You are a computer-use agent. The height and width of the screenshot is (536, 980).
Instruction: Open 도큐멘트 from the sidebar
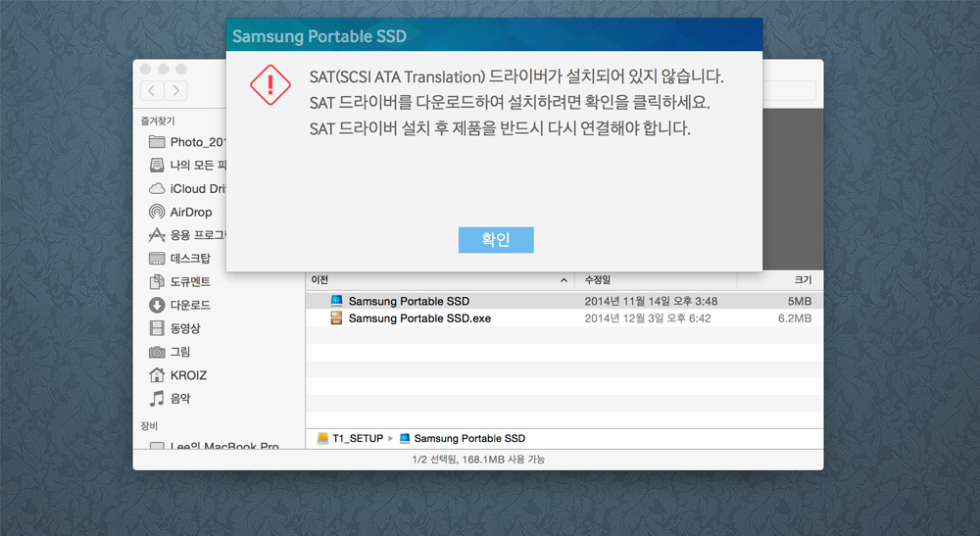pyautogui.click(x=190, y=282)
